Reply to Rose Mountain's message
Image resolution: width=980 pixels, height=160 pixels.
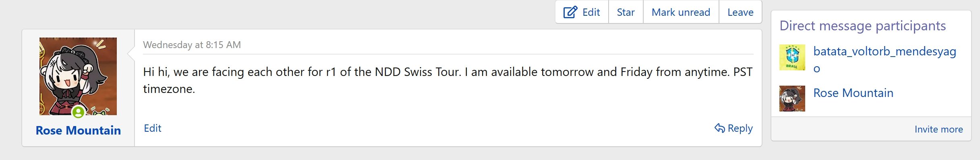point(733,128)
